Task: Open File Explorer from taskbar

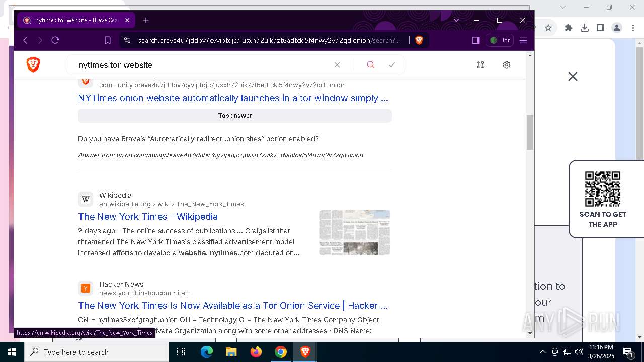Action: click(231, 352)
